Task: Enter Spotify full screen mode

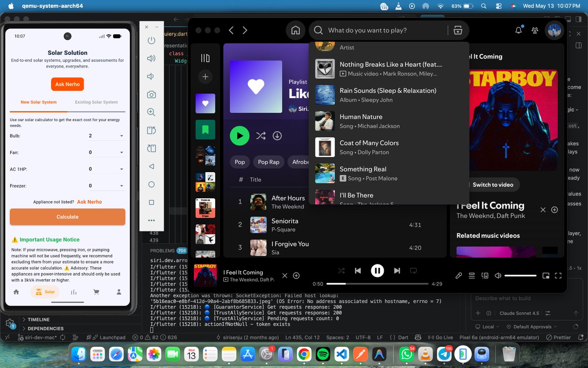Action: pos(558,276)
